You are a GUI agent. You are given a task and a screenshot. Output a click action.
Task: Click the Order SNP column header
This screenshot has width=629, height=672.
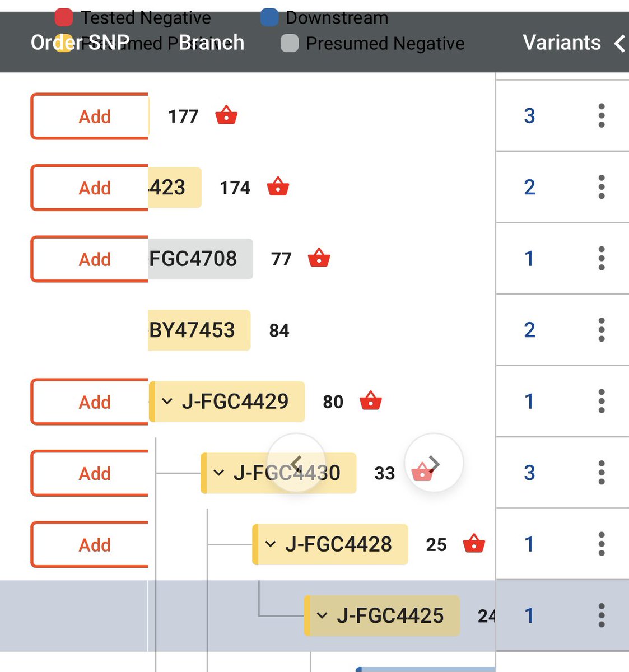coord(80,43)
